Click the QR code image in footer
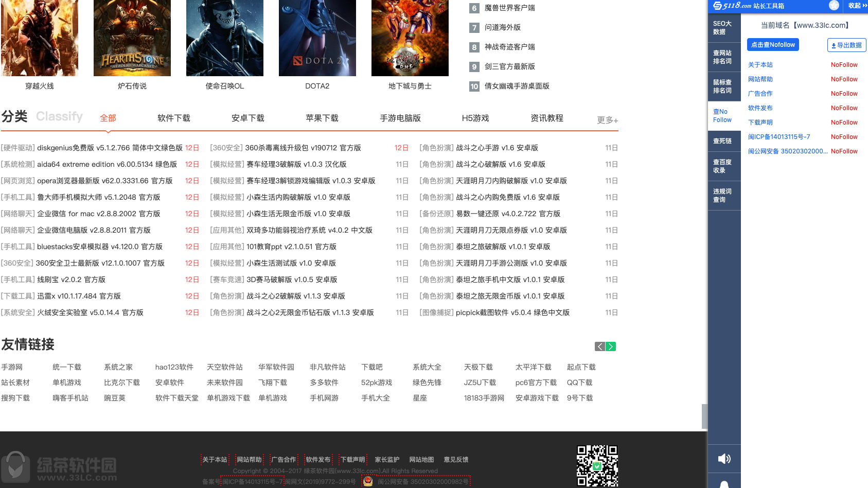Viewport: 868px width, 488px height. (x=597, y=466)
